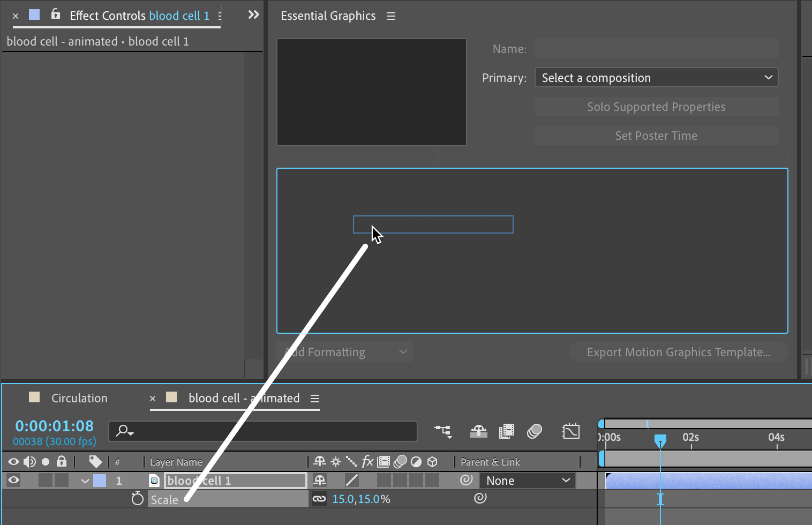Viewport: 812px width, 525px height.
Task: Open the composition mini-flowchart
Action: pos(443,431)
